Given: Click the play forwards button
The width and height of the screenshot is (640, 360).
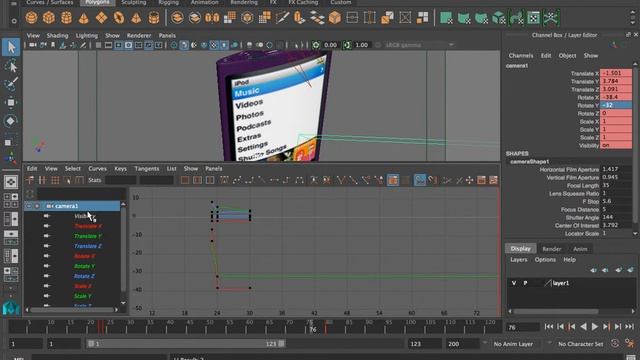Looking at the screenshot, I should [595, 327].
